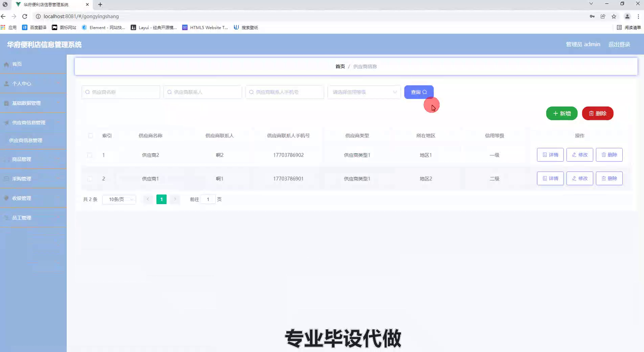Check the row checkbox for 供应商1

[90, 179]
